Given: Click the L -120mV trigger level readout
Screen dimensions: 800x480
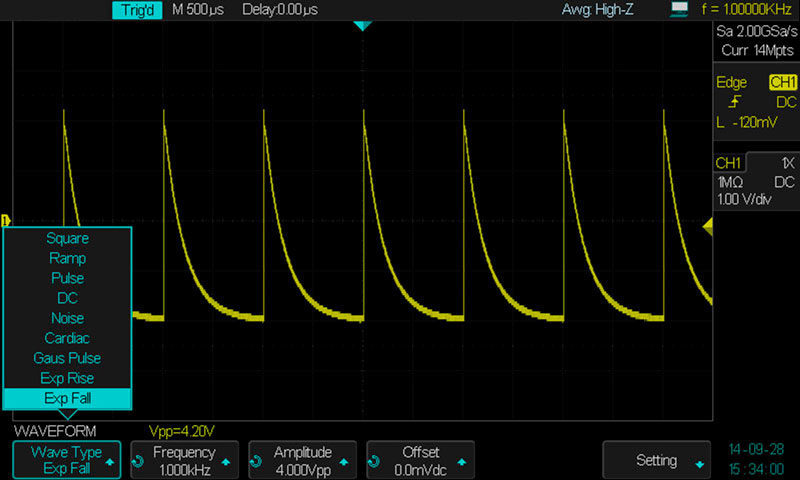Looking at the screenshot, I should (747, 122).
